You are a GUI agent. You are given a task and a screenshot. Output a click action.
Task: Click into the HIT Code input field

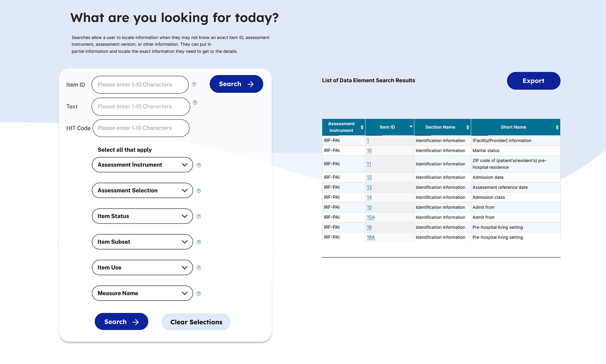[141, 128]
